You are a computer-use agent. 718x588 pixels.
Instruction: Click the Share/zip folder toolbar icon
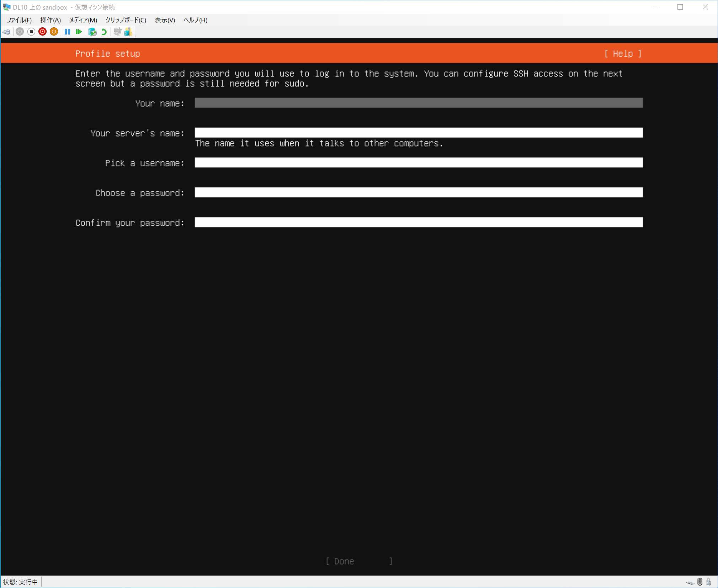coord(128,32)
